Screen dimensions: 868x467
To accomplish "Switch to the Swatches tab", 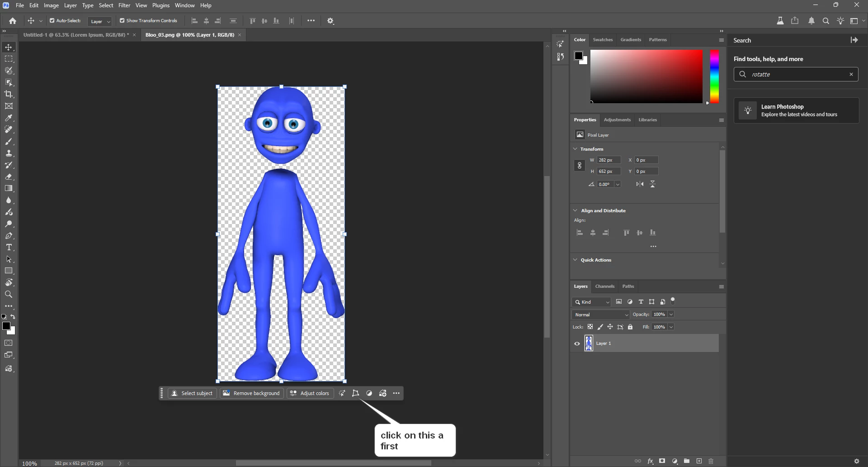I will (x=603, y=40).
